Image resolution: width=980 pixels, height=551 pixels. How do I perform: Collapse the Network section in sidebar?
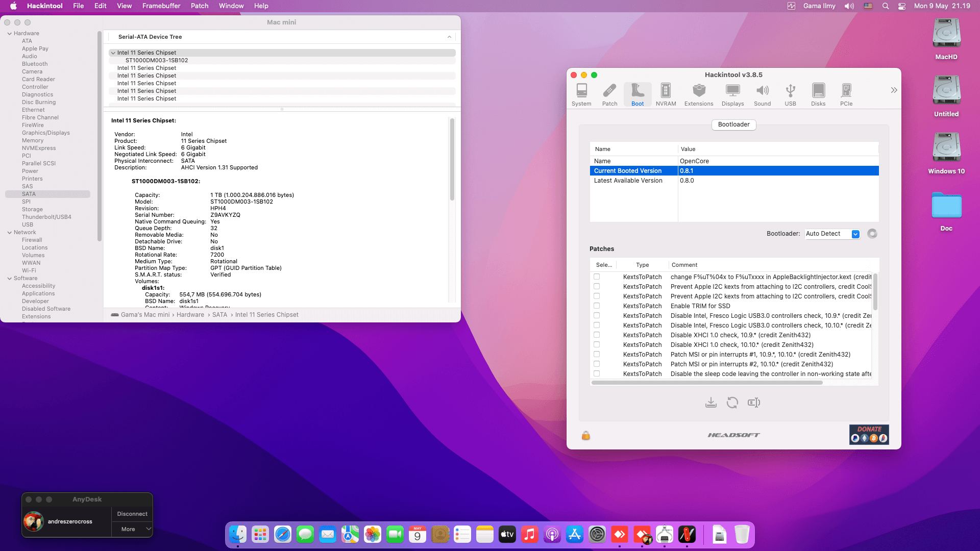coord(10,233)
